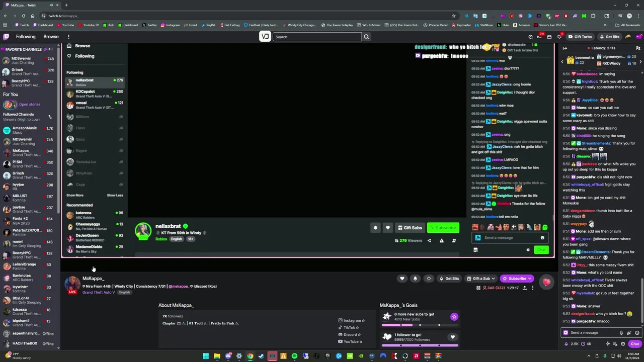Viewport: 644px width, 362px height.
Task: Open Spotify from taskbar
Action: pos(294,356)
